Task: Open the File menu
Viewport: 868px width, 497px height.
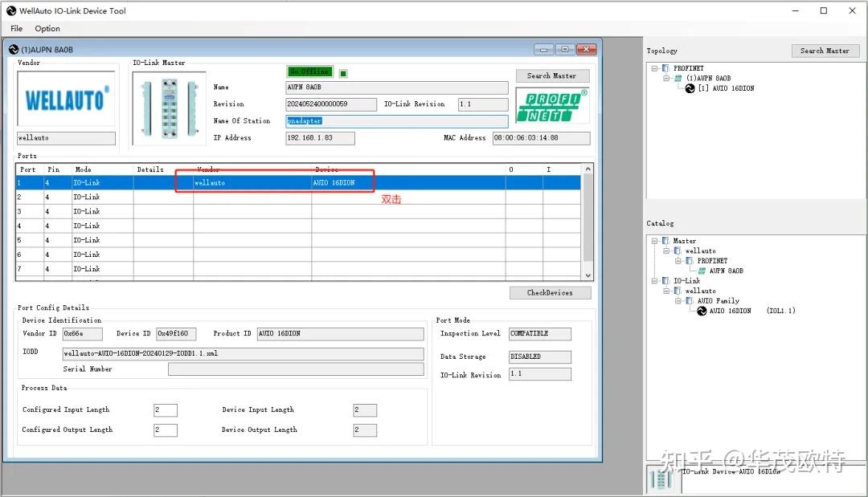Action: click(16, 28)
